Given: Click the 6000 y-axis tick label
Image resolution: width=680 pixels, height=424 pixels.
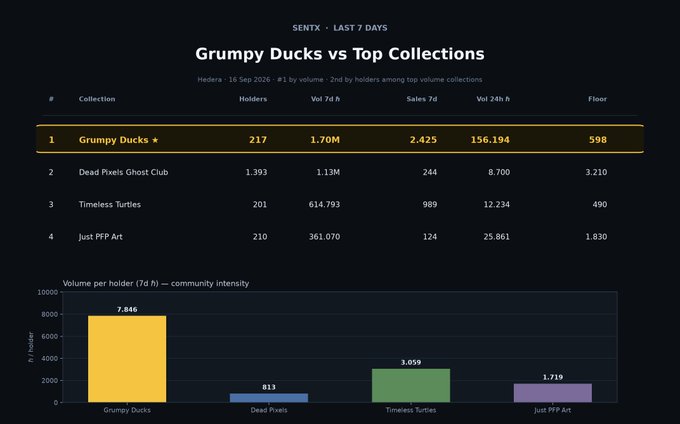Looking at the screenshot, I should pyautogui.click(x=49, y=336).
